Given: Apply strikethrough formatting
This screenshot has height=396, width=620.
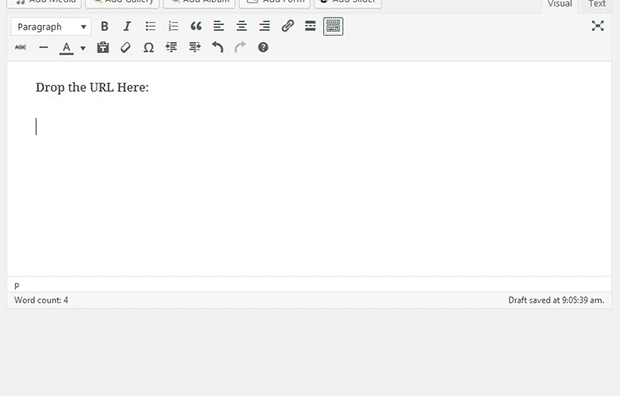Looking at the screenshot, I should tap(21, 47).
